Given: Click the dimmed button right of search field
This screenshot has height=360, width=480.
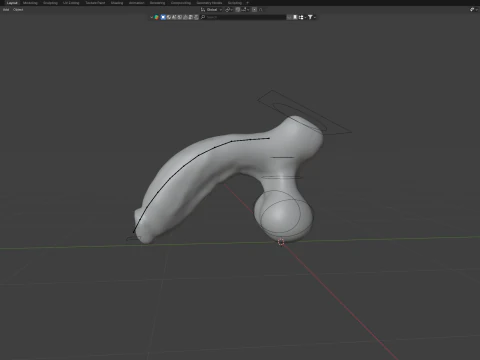Looking at the screenshot, I should point(290,17).
